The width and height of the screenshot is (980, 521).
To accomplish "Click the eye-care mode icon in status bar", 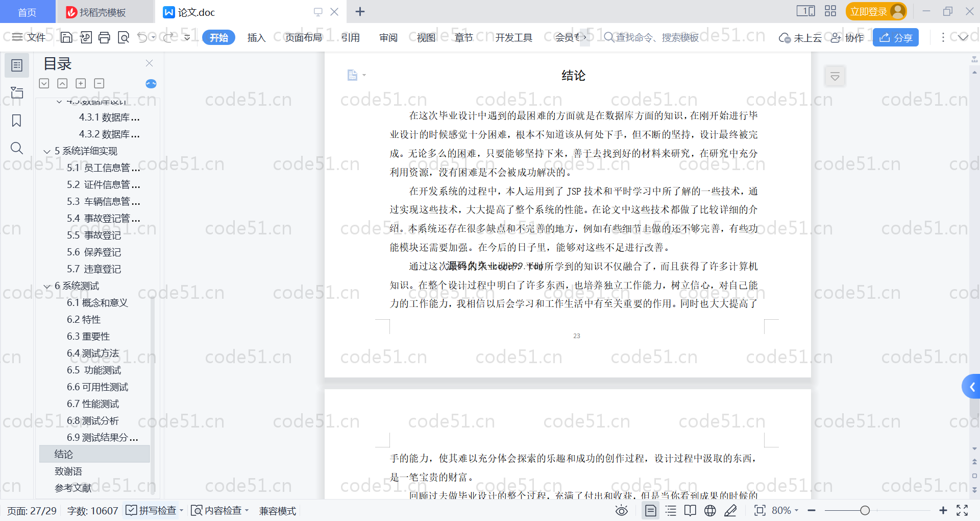I will point(621,510).
